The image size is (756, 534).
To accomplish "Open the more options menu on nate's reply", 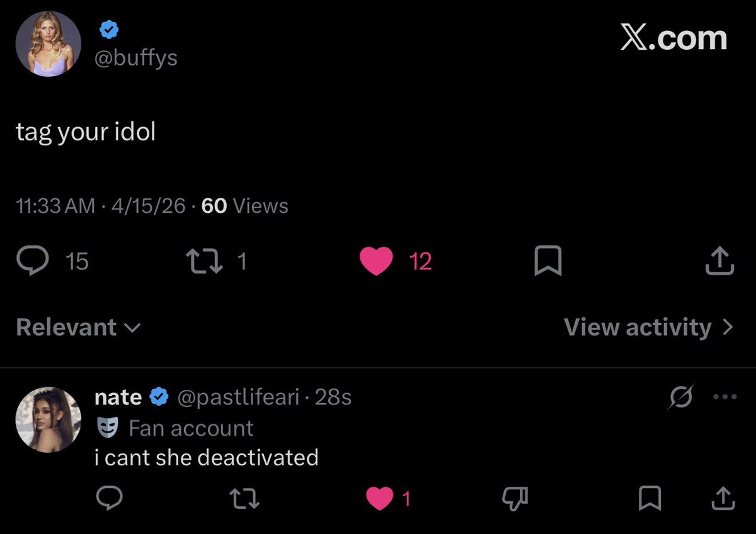I will [724, 397].
